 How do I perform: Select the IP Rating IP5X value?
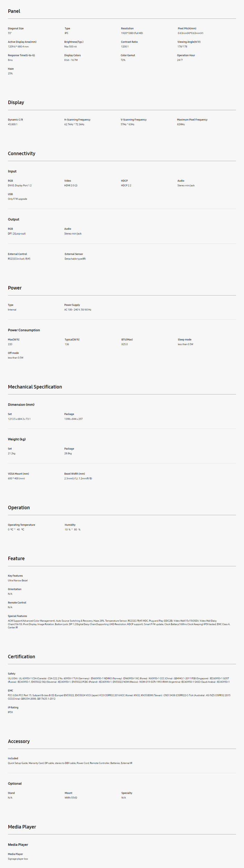tap(10, 712)
